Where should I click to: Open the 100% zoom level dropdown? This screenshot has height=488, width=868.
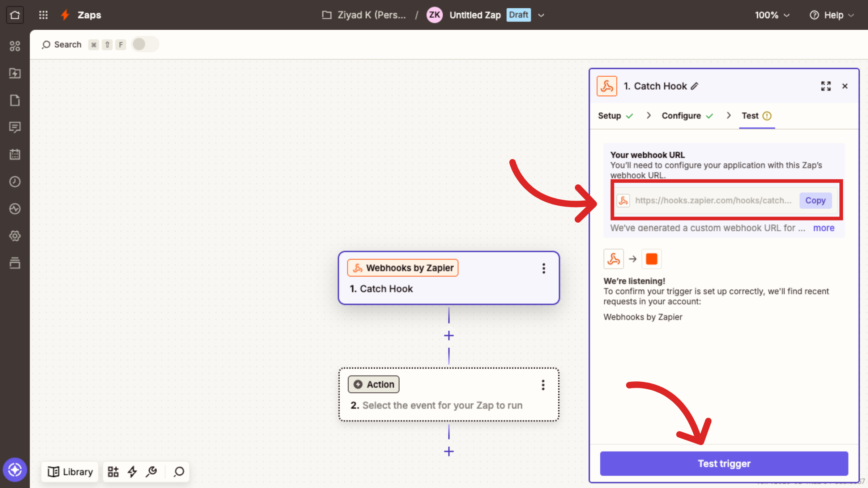[x=772, y=15]
